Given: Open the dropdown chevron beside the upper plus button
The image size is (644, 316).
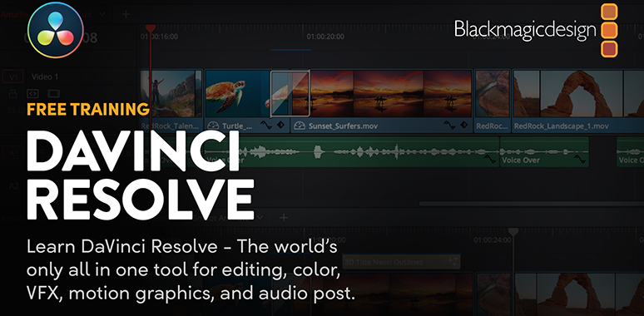Looking at the screenshot, I should pyautogui.click(x=102, y=14).
